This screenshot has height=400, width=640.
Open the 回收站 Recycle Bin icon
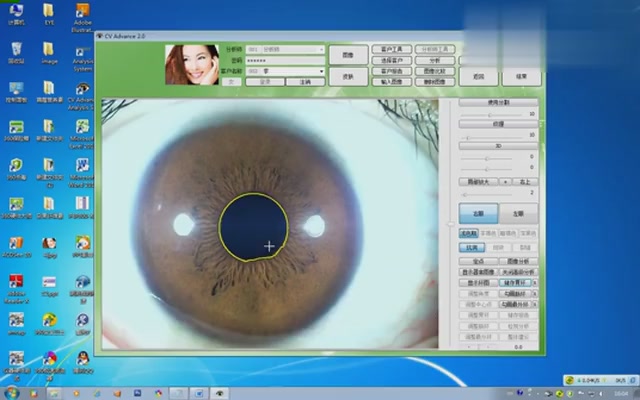(17, 50)
